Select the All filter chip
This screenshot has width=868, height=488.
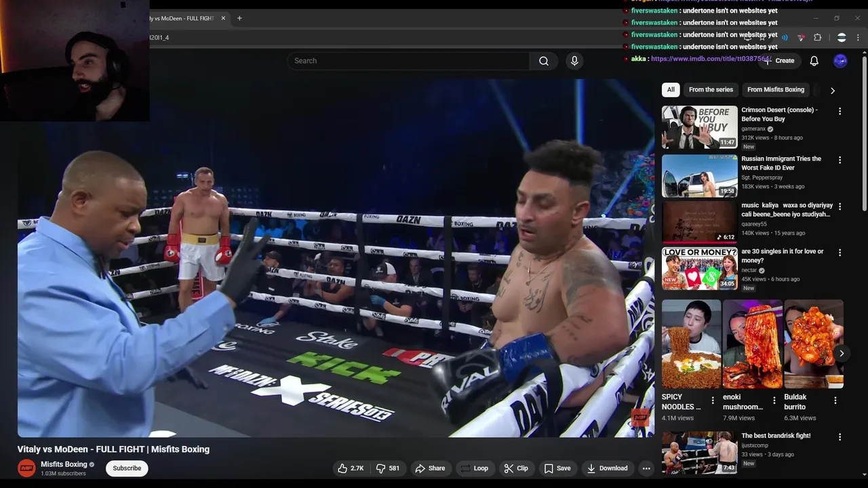pyautogui.click(x=671, y=89)
